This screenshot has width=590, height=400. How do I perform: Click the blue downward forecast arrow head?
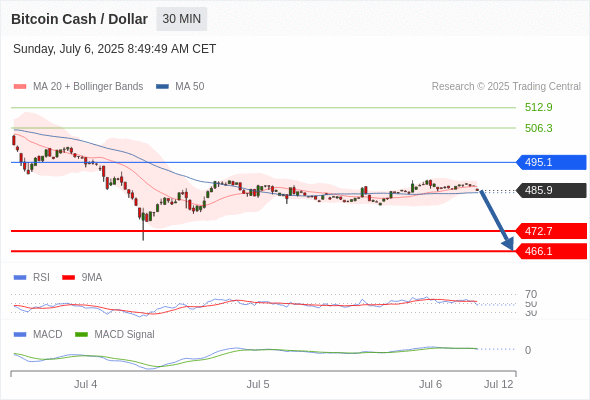(x=508, y=244)
